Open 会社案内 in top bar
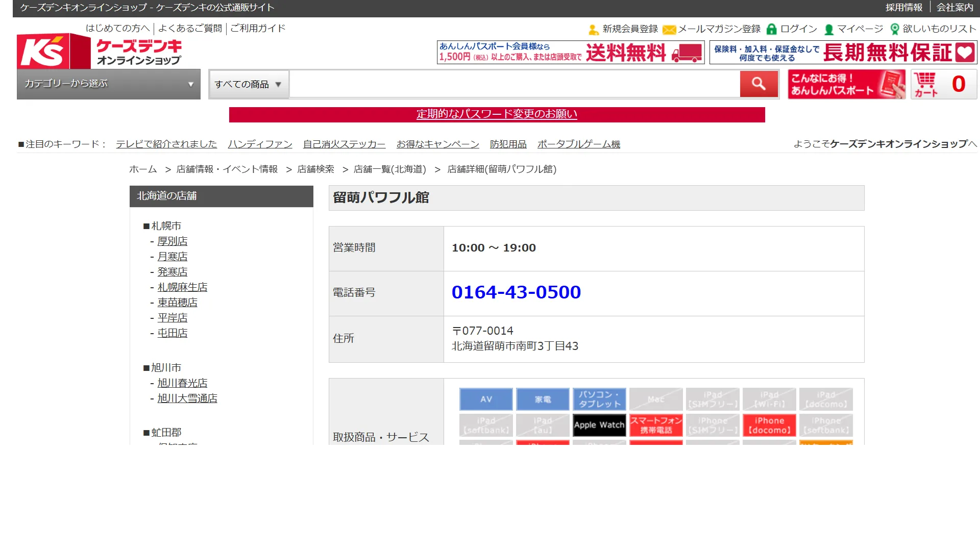The height and width of the screenshot is (551, 980). (954, 8)
